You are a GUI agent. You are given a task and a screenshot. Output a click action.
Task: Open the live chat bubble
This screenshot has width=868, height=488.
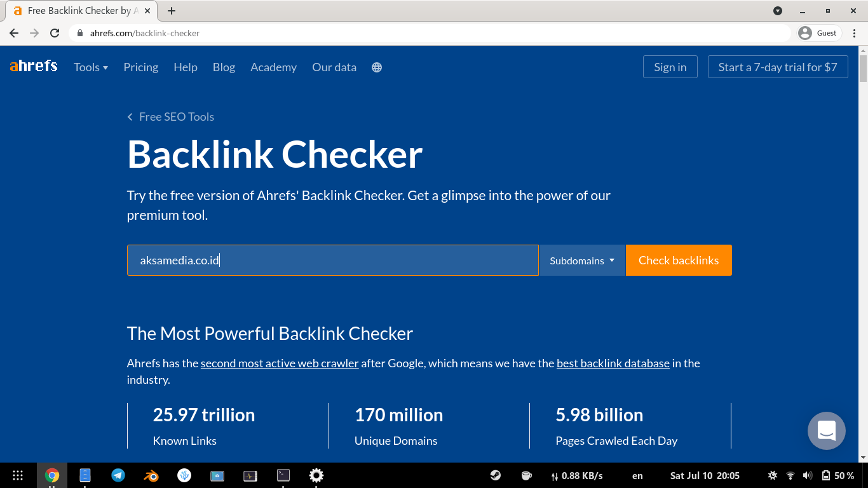[826, 431]
